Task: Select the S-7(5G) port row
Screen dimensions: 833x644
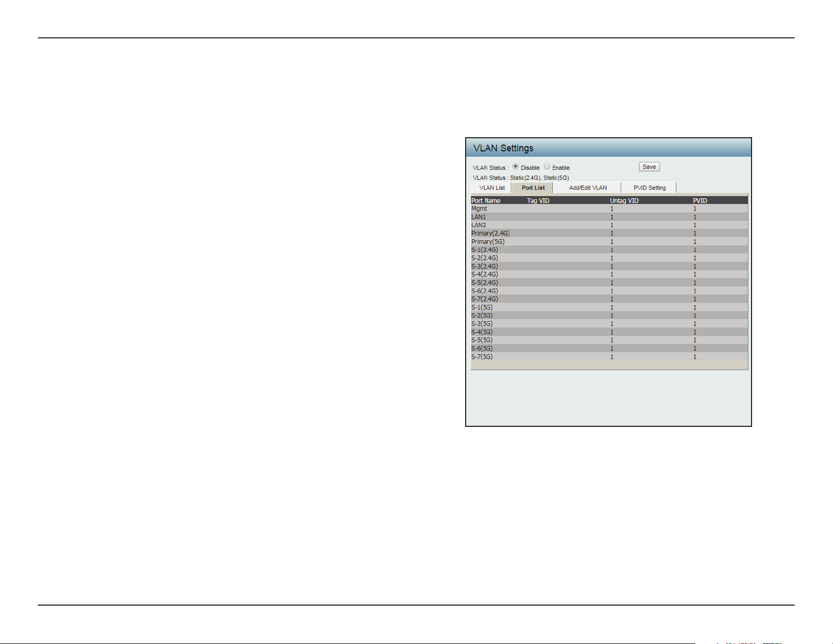Action: (x=609, y=357)
